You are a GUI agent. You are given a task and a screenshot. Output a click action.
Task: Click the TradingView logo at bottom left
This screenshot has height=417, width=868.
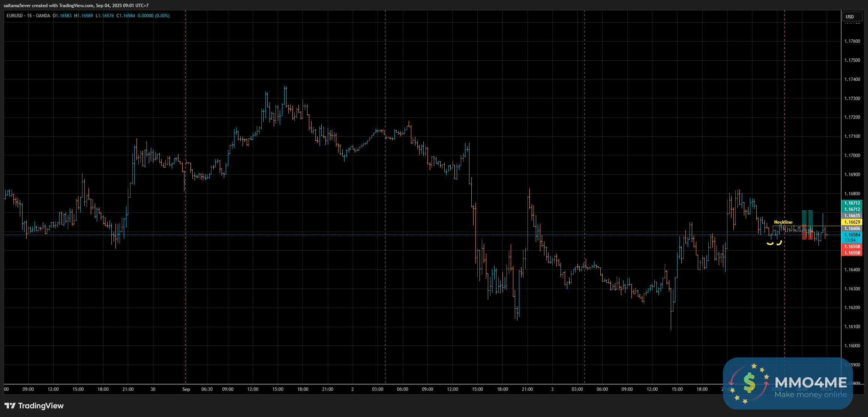34,406
